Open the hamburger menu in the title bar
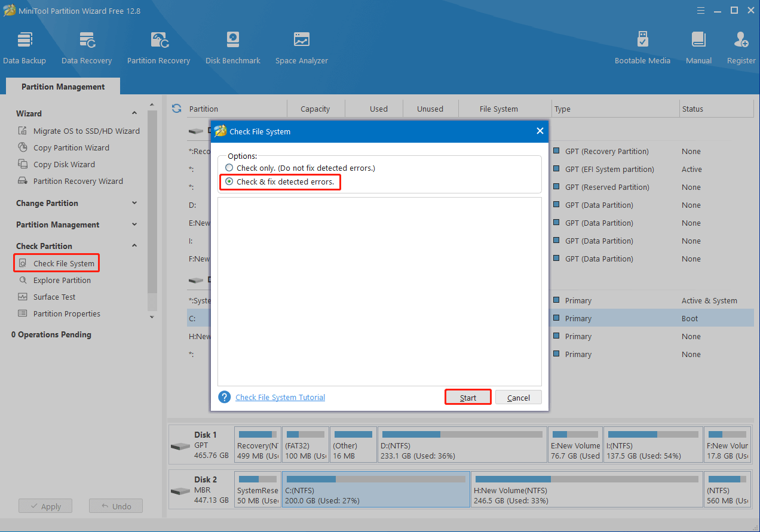The width and height of the screenshot is (760, 532). pyautogui.click(x=700, y=10)
